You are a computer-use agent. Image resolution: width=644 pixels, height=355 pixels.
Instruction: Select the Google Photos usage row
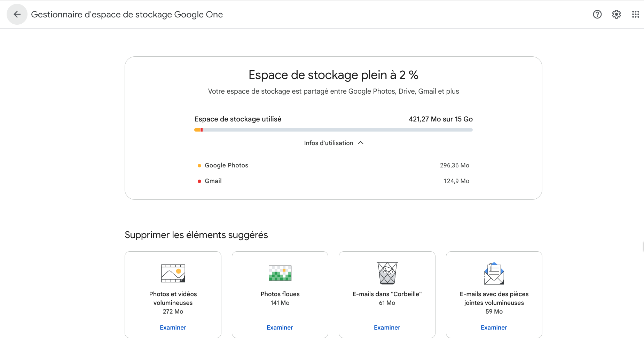333,165
